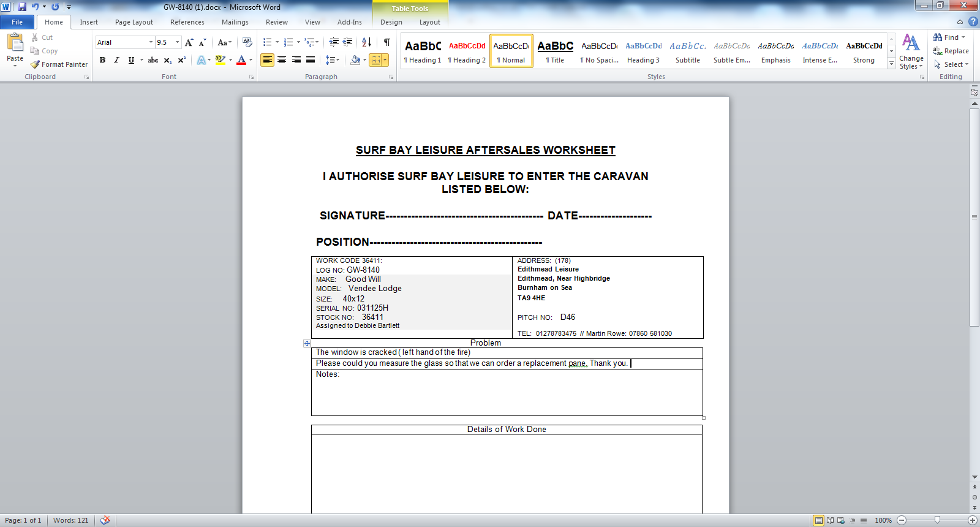Click the Paste clipboard icon
The image size is (980, 527).
15,42
